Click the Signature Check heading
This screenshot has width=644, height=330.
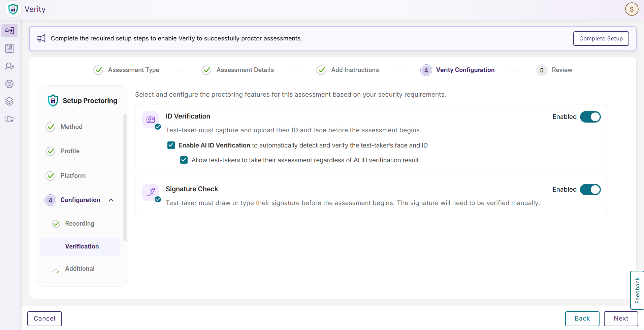point(192,189)
